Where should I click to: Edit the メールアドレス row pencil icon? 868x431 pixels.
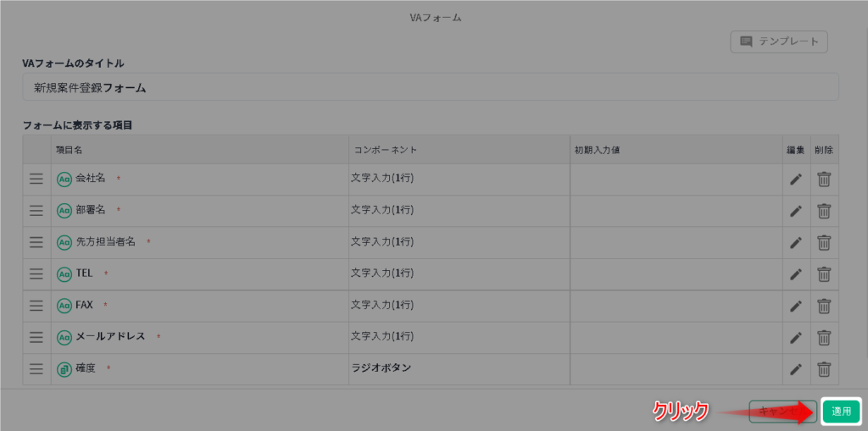[795, 337]
